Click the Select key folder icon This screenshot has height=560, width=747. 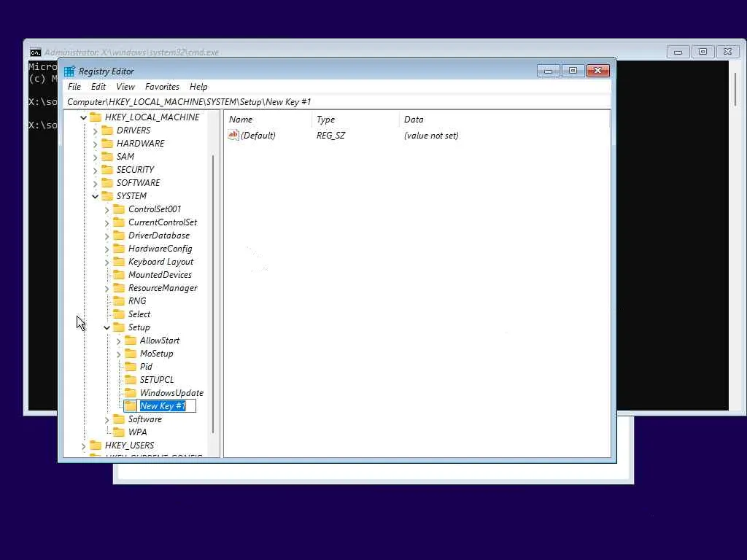[119, 314]
